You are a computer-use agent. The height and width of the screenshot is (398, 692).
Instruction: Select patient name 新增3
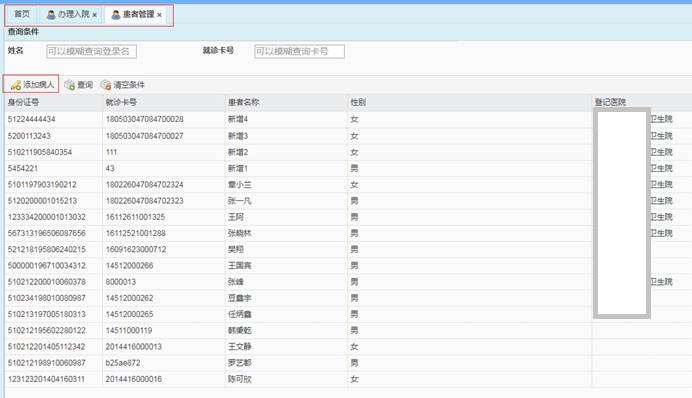pos(238,136)
